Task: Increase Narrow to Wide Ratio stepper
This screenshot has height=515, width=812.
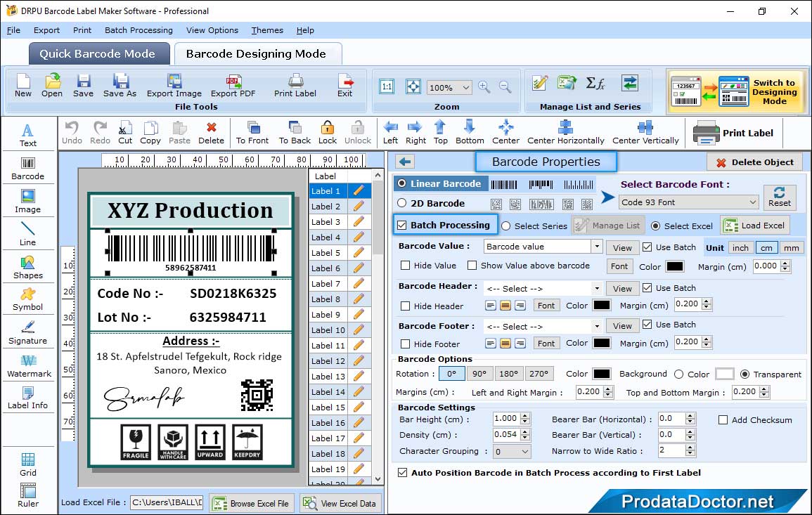Action: (x=690, y=448)
